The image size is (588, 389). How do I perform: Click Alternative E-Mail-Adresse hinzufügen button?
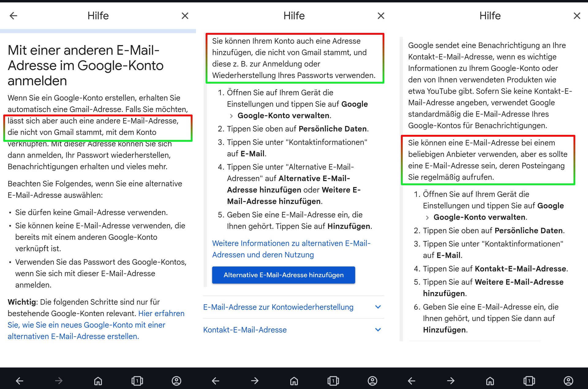(x=284, y=275)
